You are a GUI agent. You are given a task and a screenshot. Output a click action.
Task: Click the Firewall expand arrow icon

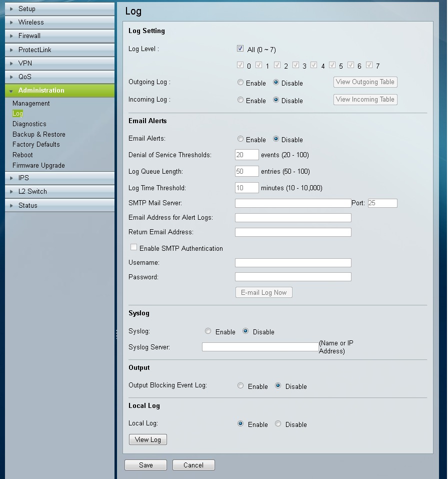(x=11, y=36)
